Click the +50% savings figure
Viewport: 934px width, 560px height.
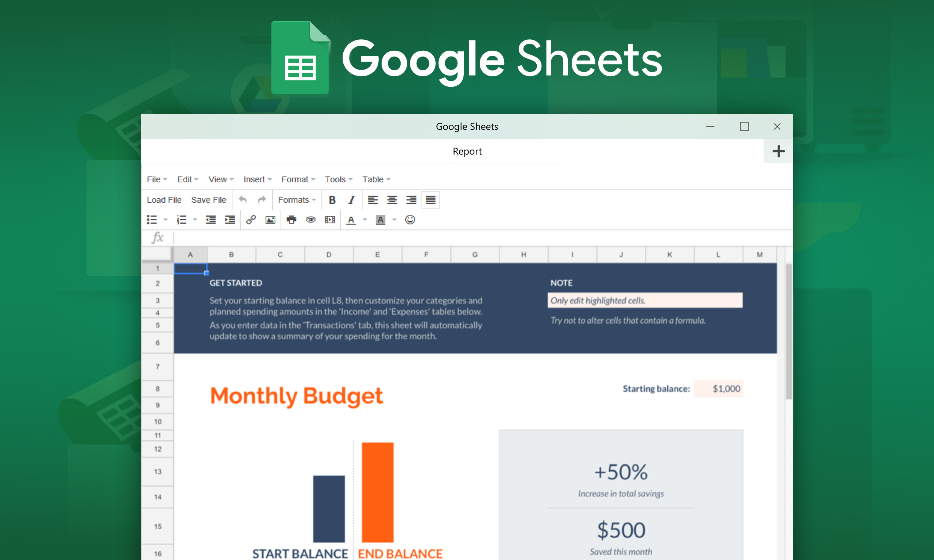click(621, 472)
